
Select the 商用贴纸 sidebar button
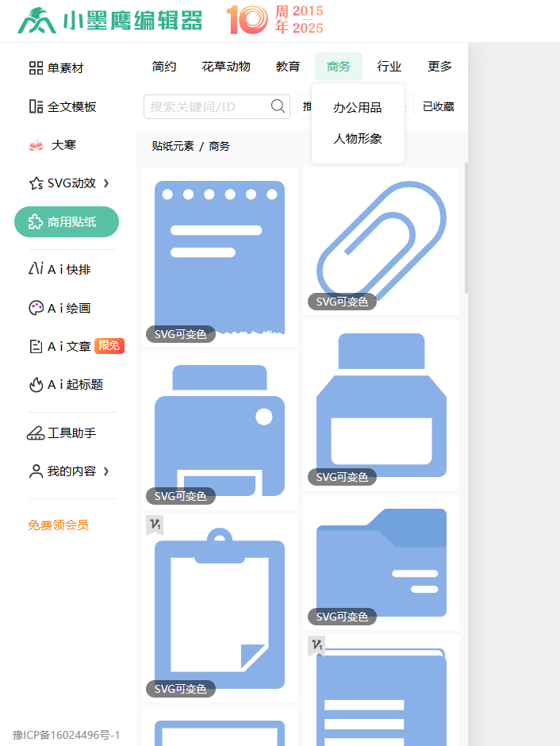click(67, 221)
